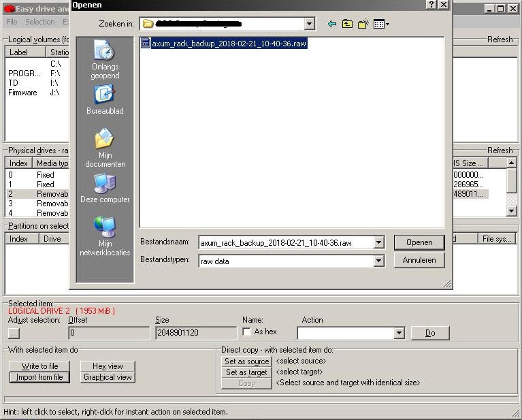Click the up one folder level icon

pyautogui.click(x=348, y=24)
